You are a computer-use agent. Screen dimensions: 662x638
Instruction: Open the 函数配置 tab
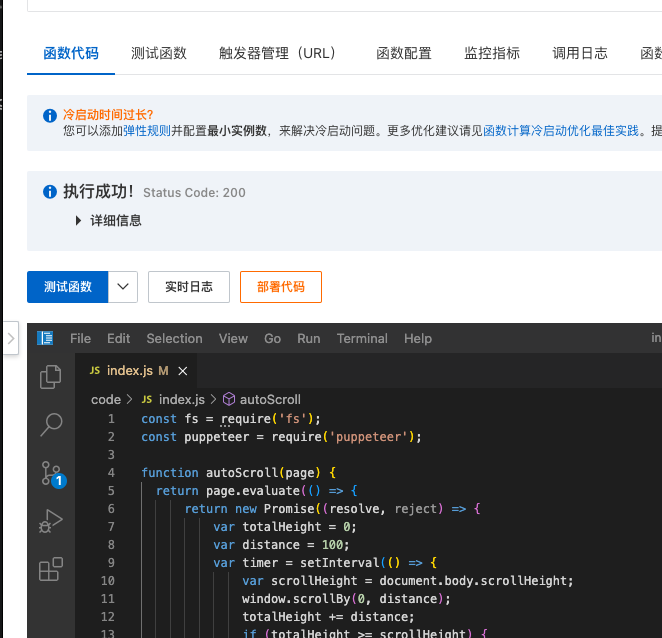[404, 53]
